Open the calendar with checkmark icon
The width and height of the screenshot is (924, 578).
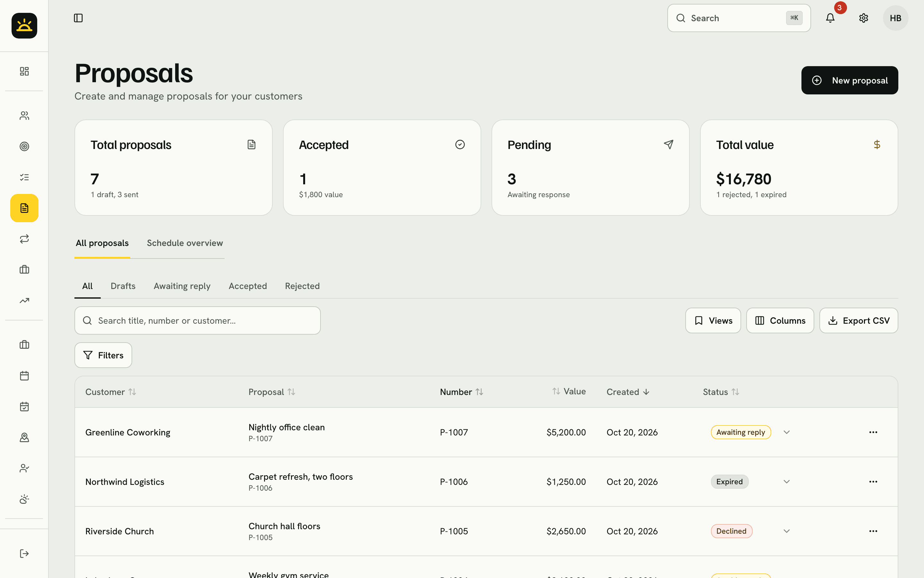pos(24,406)
